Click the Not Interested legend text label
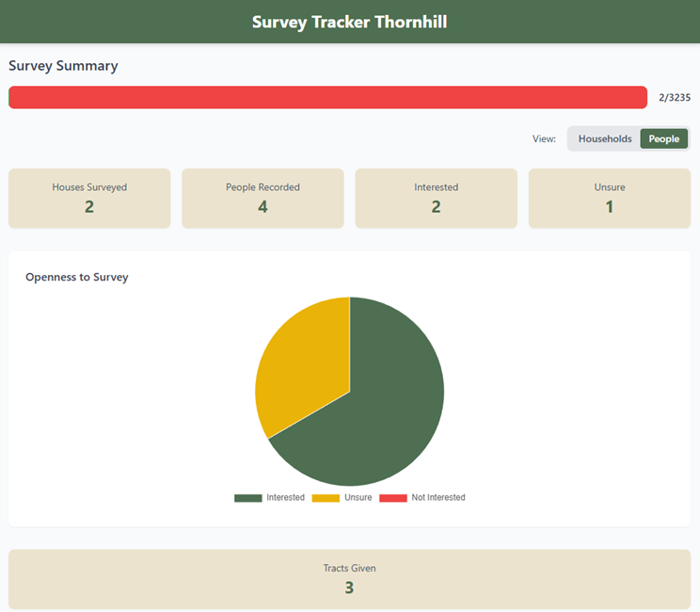This screenshot has width=700, height=612. [x=438, y=498]
